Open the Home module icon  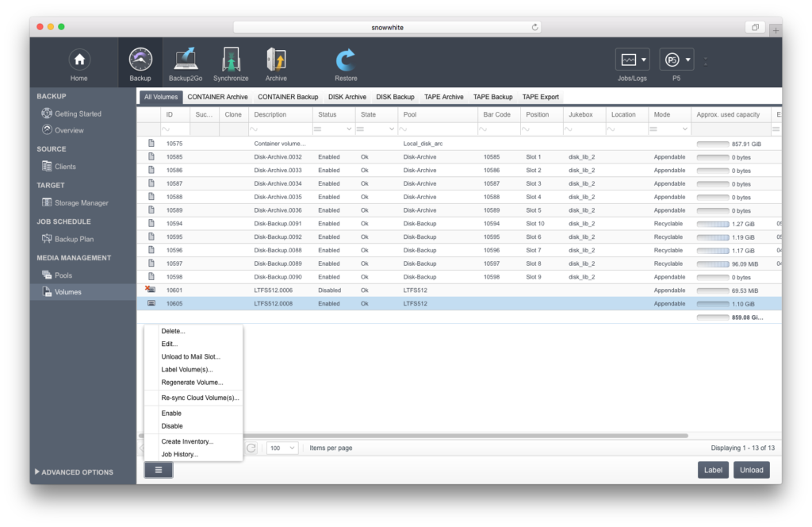79,60
